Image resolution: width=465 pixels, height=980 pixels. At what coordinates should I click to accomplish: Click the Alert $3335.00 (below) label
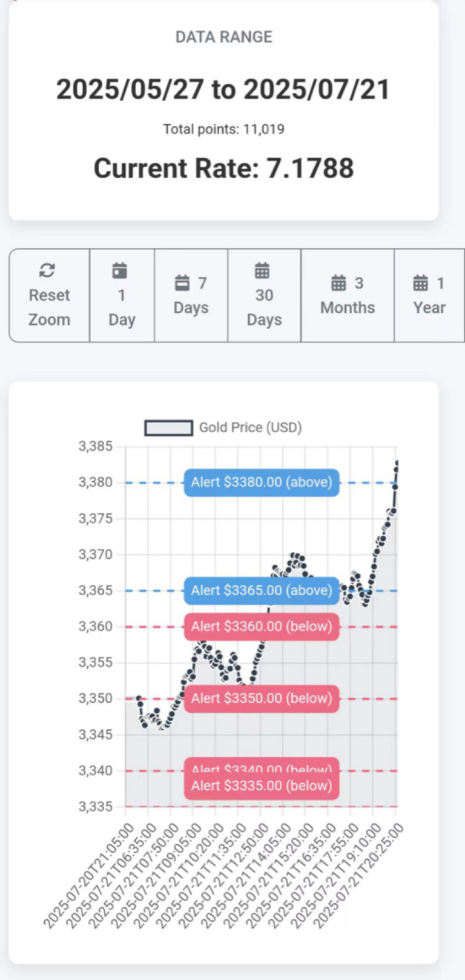(x=262, y=786)
